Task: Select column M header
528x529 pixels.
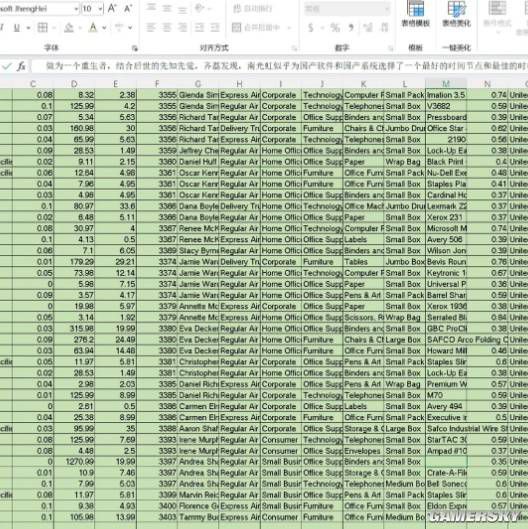Action: tap(446, 84)
